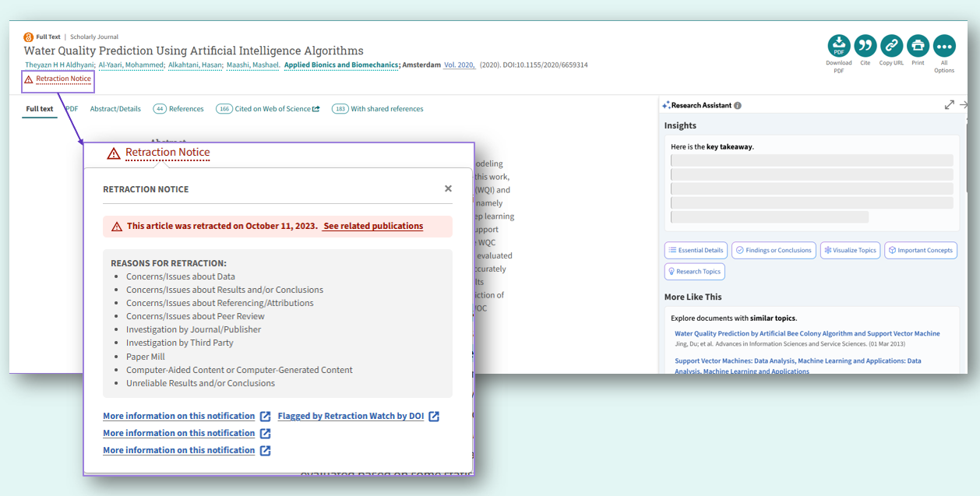Click the Findings or Conclusions chip
The image size is (980, 496).
774,251
